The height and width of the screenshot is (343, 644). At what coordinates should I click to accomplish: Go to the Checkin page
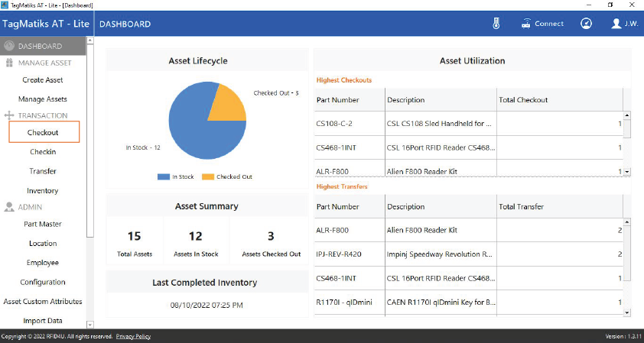(x=43, y=152)
